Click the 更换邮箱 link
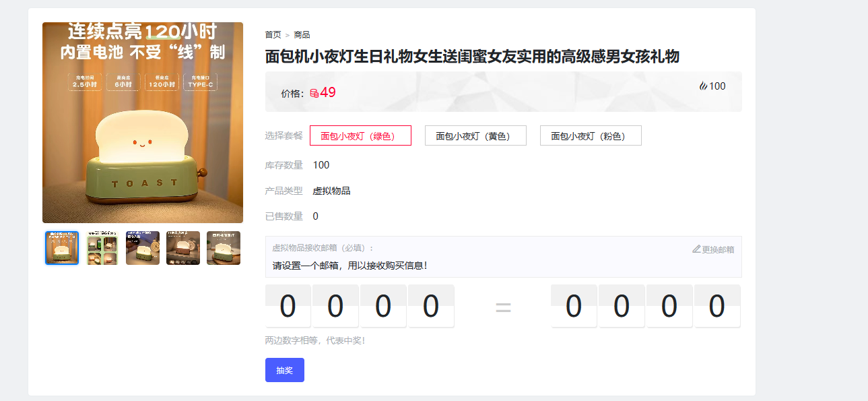 (x=718, y=249)
